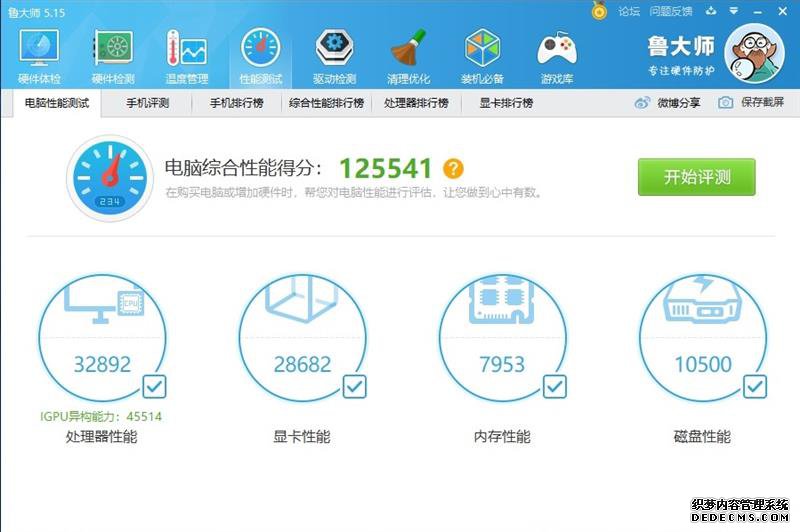Click 内存性能 label
Image resolution: width=800 pixels, height=532 pixels.
coord(502,437)
